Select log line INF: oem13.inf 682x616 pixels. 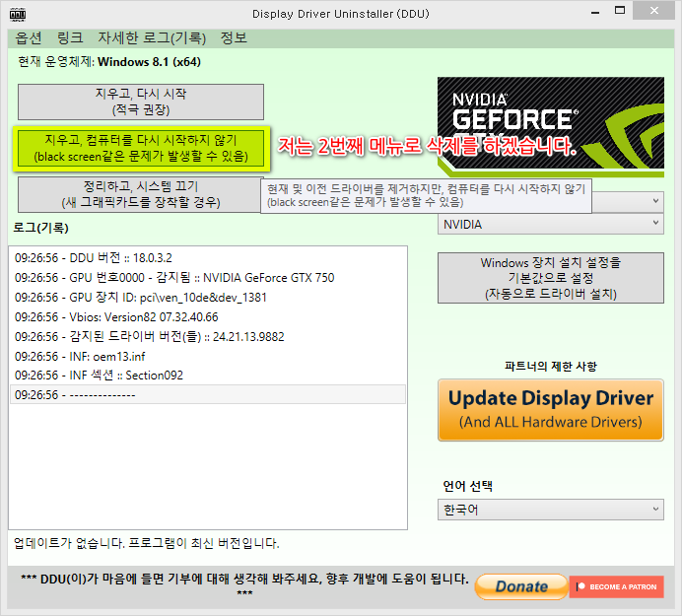[x=208, y=356]
